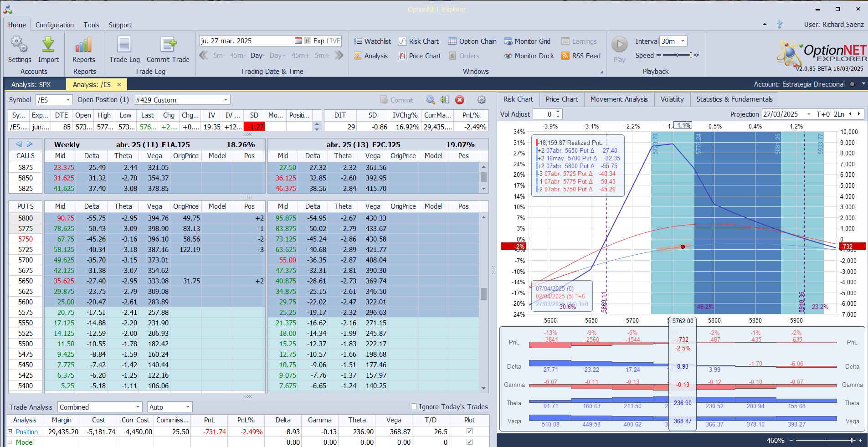This screenshot has width=868, height=447.
Task: Click the Day+ time step button
Action: (277, 56)
